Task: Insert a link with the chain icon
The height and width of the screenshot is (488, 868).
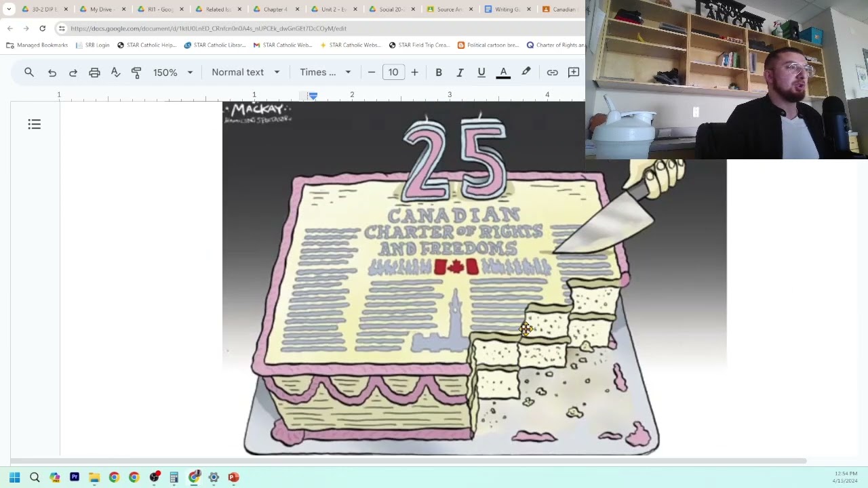Action: click(553, 73)
